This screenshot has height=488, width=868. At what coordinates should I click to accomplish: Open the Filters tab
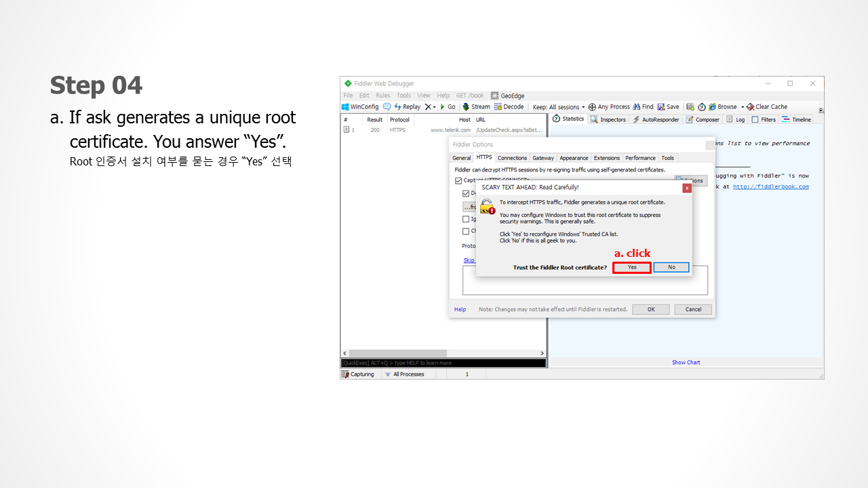coord(764,119)
